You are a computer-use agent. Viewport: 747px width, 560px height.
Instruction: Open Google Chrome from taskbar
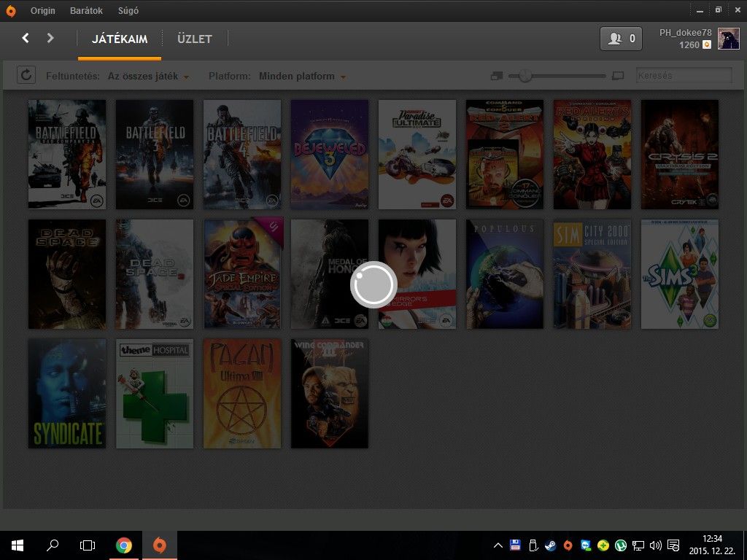tap(124, 545)
